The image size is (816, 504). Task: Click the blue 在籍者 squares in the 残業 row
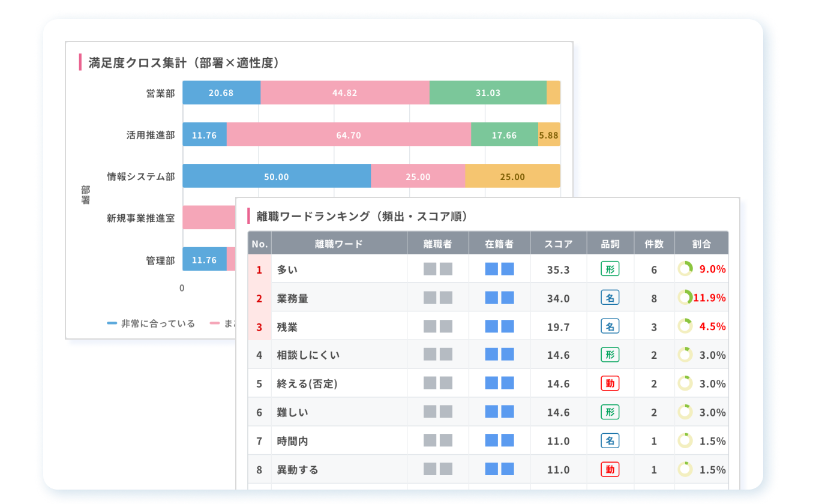pos(500,326)
